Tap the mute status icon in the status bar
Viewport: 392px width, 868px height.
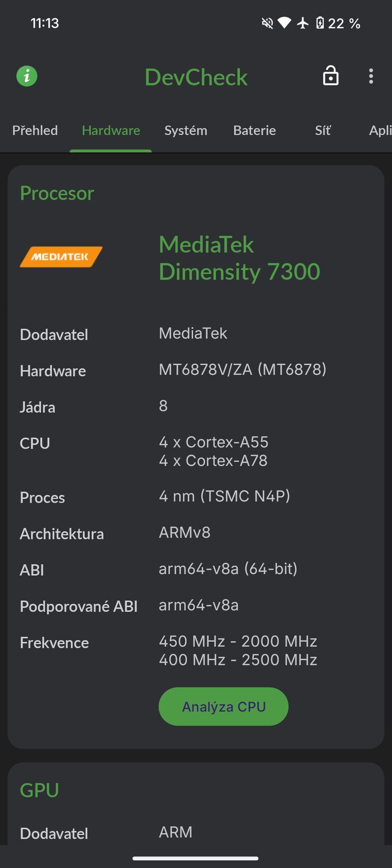pos(267,23)
